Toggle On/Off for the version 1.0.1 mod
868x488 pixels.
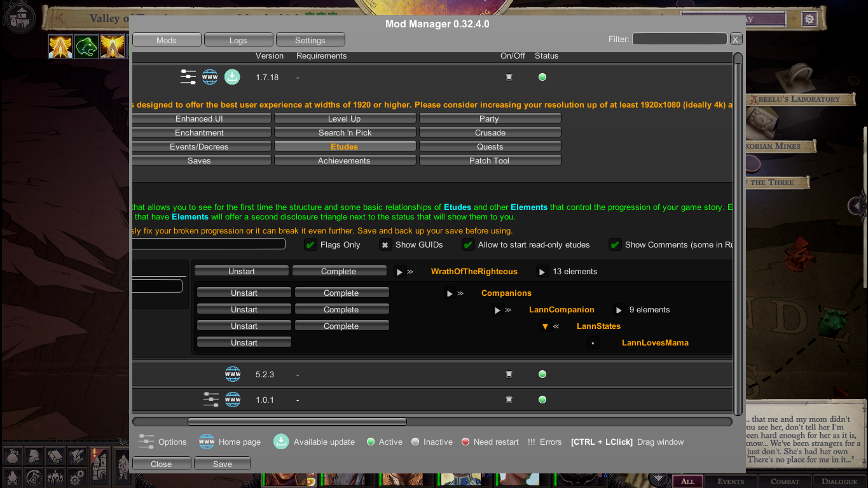[509, 400]
